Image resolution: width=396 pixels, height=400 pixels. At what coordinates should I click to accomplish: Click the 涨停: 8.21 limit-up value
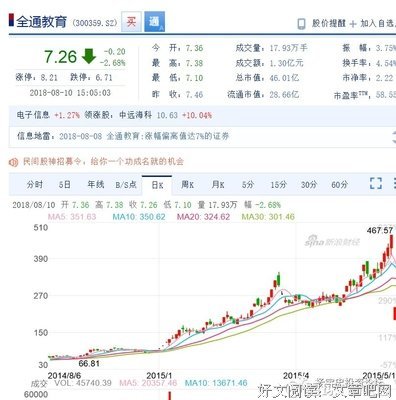[37, 78]
